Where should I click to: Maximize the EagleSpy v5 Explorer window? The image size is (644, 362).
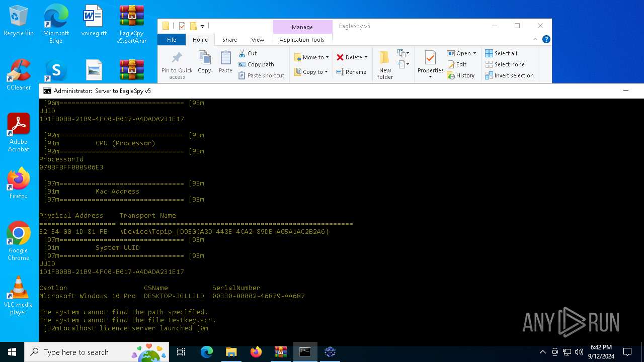pos(517,26)
